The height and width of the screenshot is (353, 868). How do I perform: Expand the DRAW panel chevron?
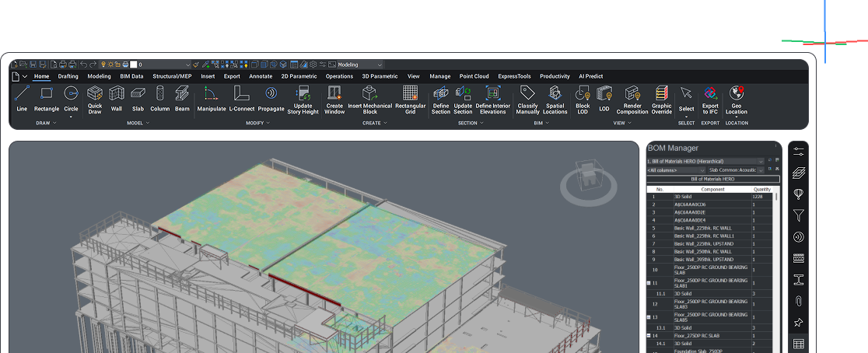tap(54, 123)
